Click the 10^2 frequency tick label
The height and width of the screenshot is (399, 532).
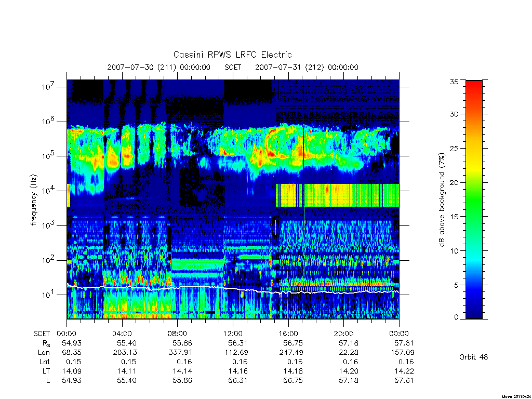click(48, 260)
